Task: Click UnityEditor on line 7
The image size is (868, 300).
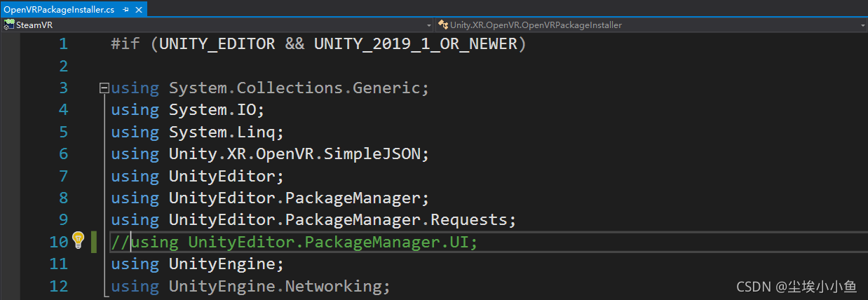Action: (222, 177)
